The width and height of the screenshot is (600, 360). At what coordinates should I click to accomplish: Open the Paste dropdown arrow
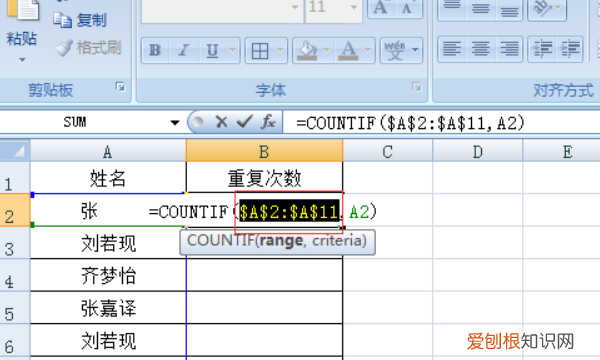[22, 60]
